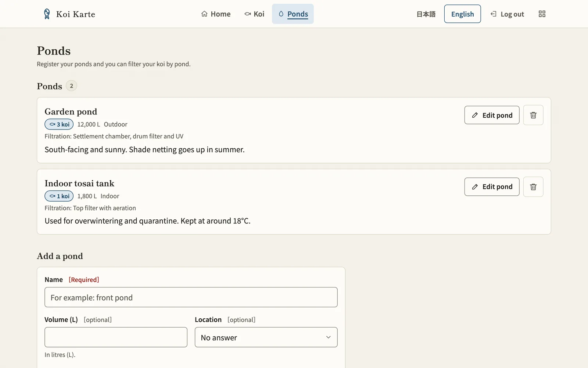Log out of the account

[507, 14]
